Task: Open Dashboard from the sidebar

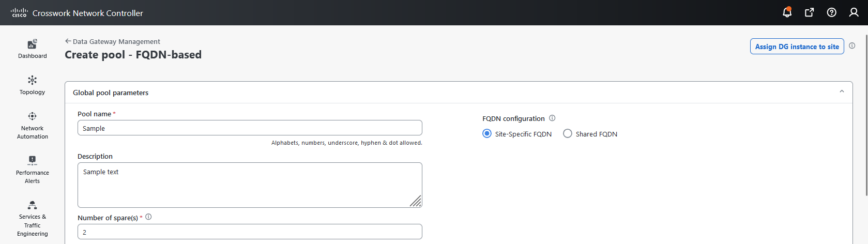Action: coord(32,49)
